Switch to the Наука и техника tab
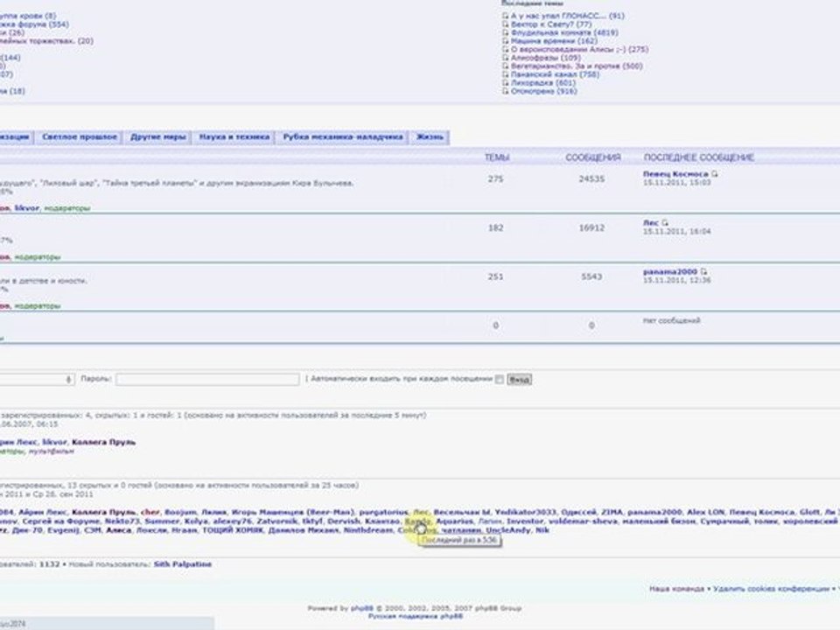Screen dimensions: 840x630 click(234, 137)
